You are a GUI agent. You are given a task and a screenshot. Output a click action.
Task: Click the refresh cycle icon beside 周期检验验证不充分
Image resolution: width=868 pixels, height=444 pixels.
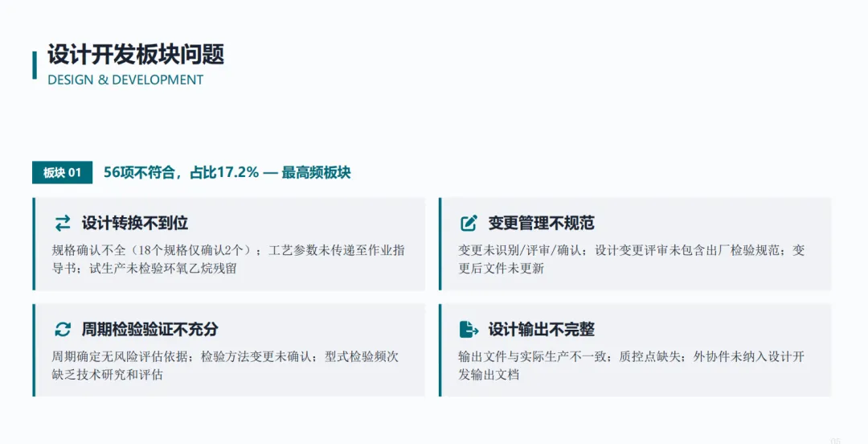[63, 329]
